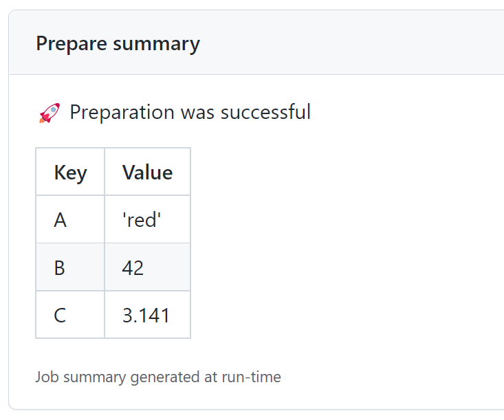
Task: Click the Value column header
Action: point(148,172)
